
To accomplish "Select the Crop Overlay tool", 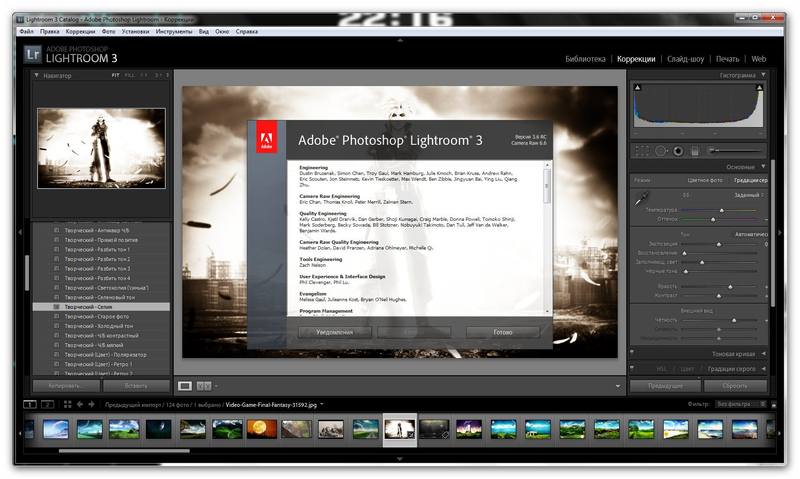I will 642,150.
